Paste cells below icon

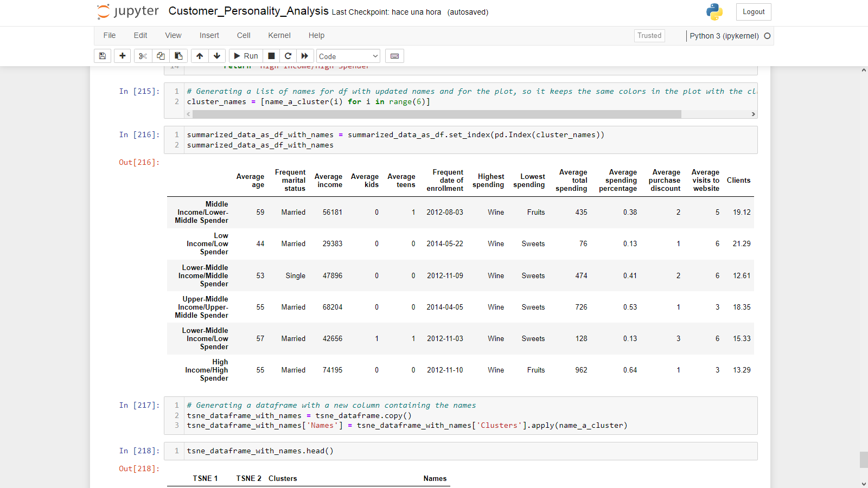click(x=178, y=56)
